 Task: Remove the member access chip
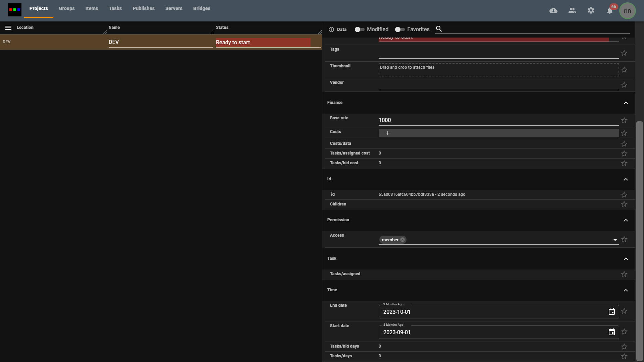click(x=402, y=240)
